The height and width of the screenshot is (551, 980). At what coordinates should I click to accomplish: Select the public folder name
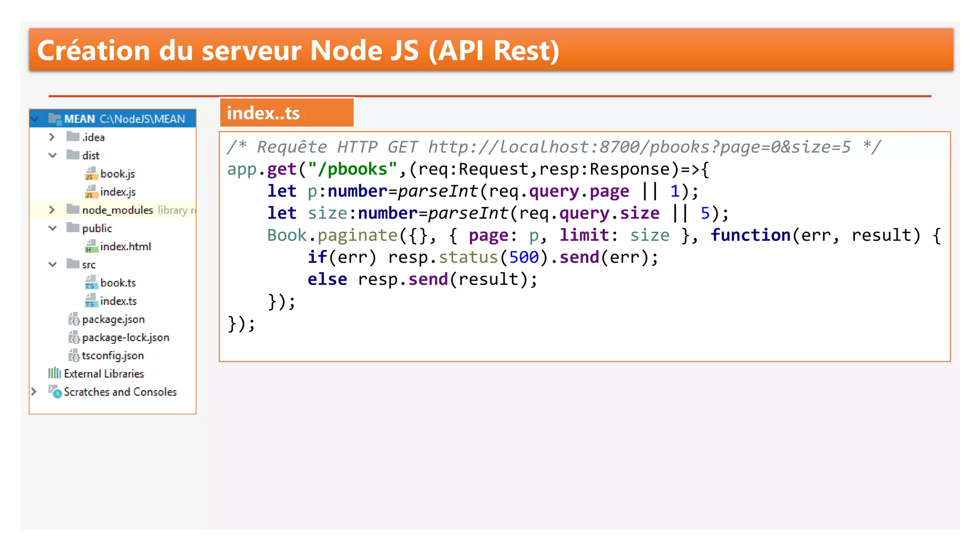(97, 228)
